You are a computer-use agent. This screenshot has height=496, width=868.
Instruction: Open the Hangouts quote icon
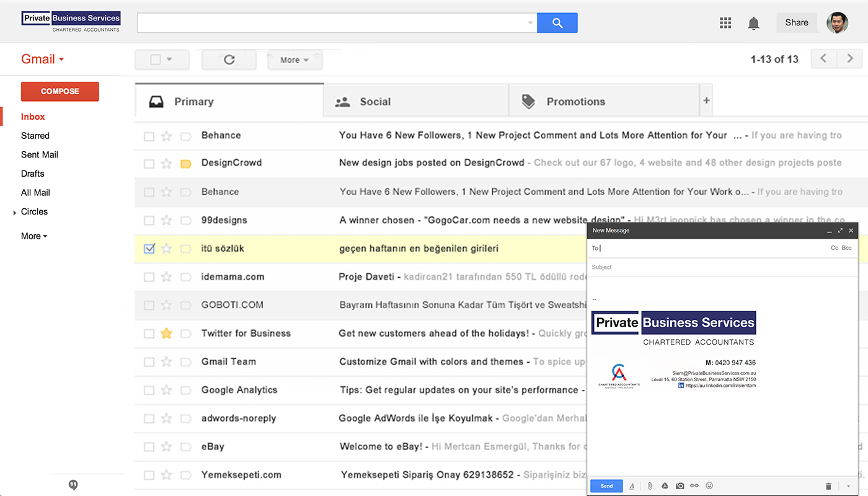click(73, 485)
